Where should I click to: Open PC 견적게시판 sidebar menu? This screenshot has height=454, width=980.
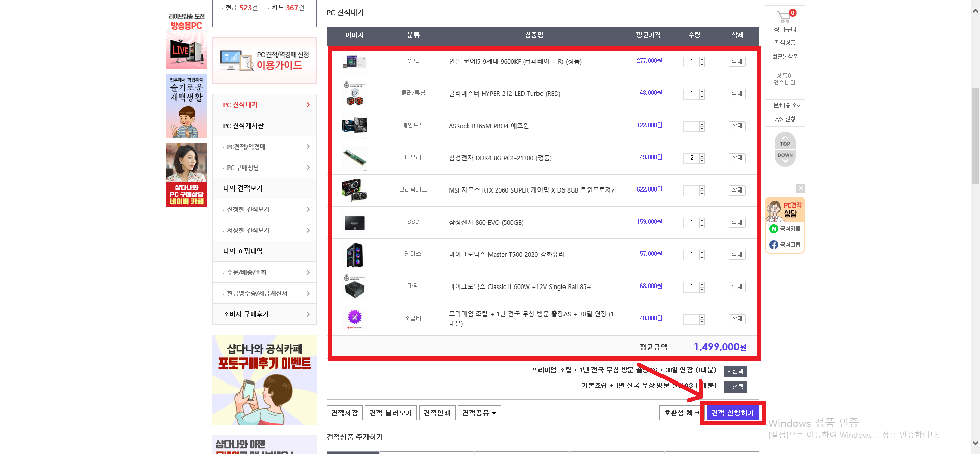[x=264, y=126]
